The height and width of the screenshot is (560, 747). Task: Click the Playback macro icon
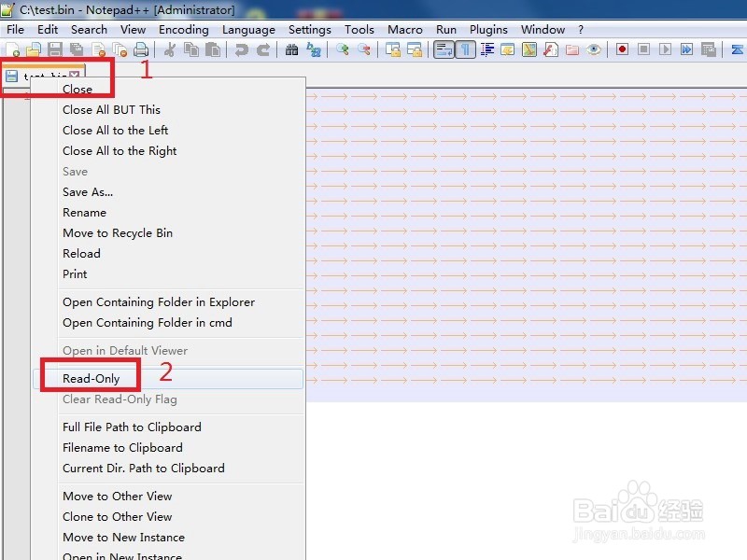coord(665,49)
